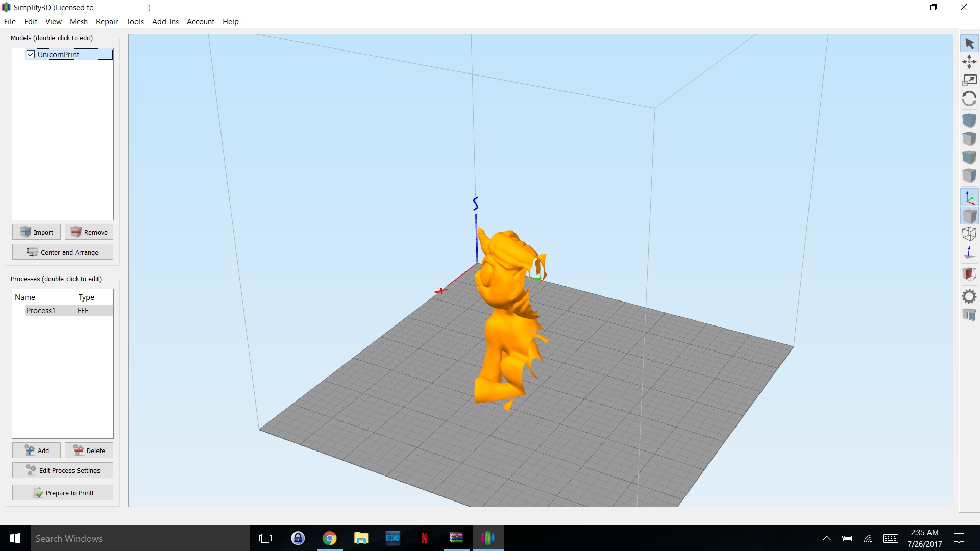
Task: Click the Type column header
Action: click(x=94, y=297)
